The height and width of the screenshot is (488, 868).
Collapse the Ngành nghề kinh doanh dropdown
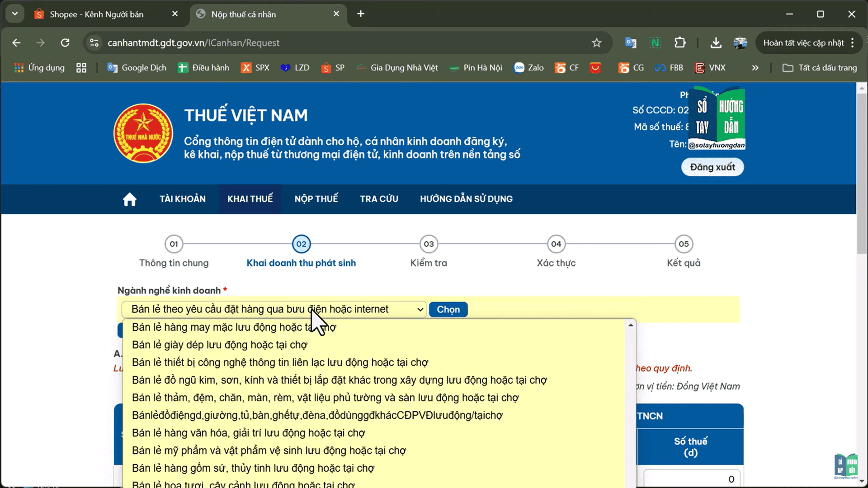pyautogui.click(x=274, y=310)
